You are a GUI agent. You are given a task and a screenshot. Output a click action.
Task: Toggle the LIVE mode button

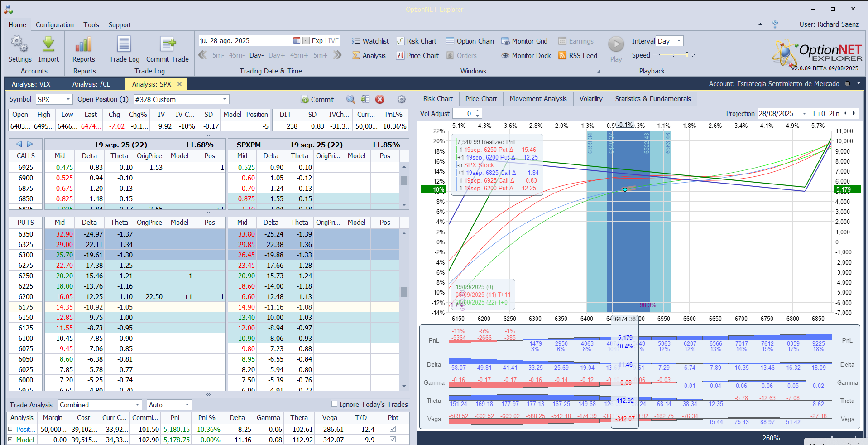331,40
